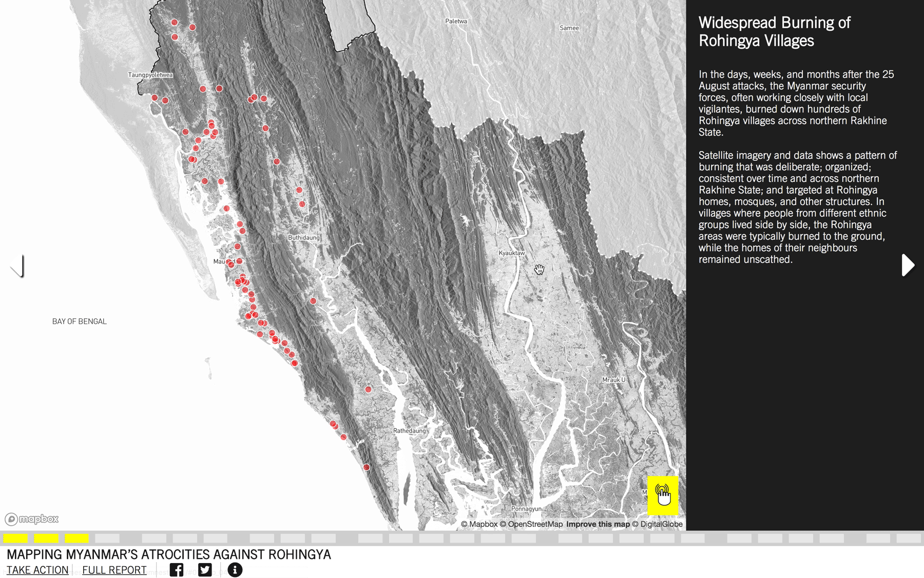Screen dimensions: 924x578
Task: Jump to the first yellow progress segment
Action: click(15, 538)
